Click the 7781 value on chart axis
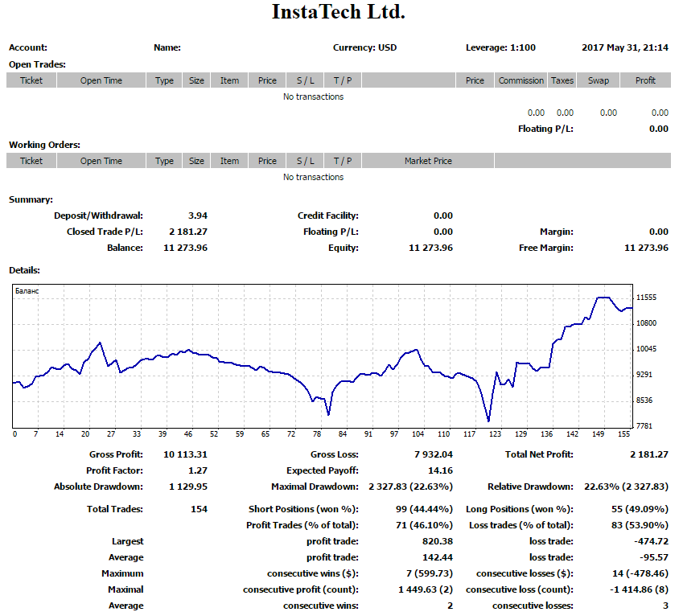The width and height of the screenshot is (679, 616). (x=644, y=426)
